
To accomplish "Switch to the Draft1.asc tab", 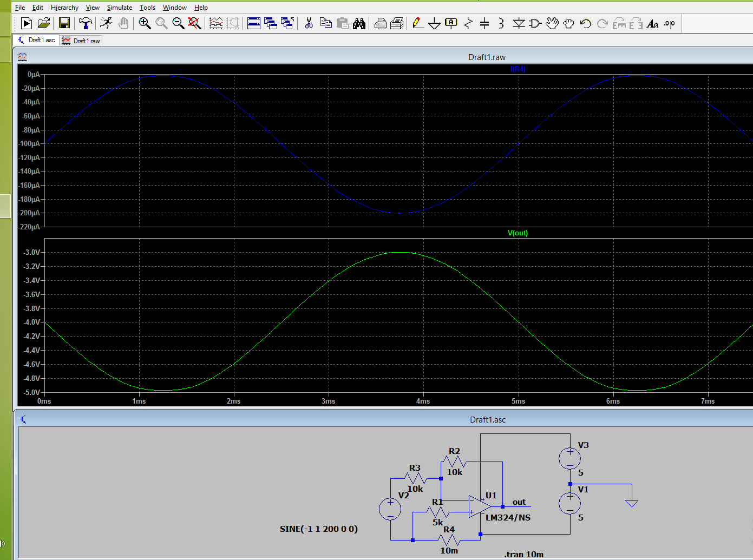I will pyautogui.click(x=36, y=40).
